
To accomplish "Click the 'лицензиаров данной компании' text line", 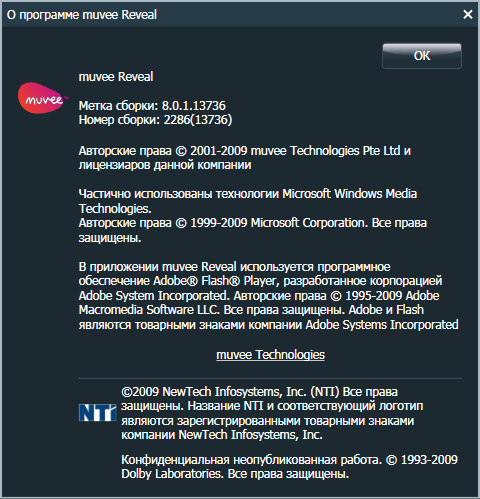I will [x=165, y=165].
